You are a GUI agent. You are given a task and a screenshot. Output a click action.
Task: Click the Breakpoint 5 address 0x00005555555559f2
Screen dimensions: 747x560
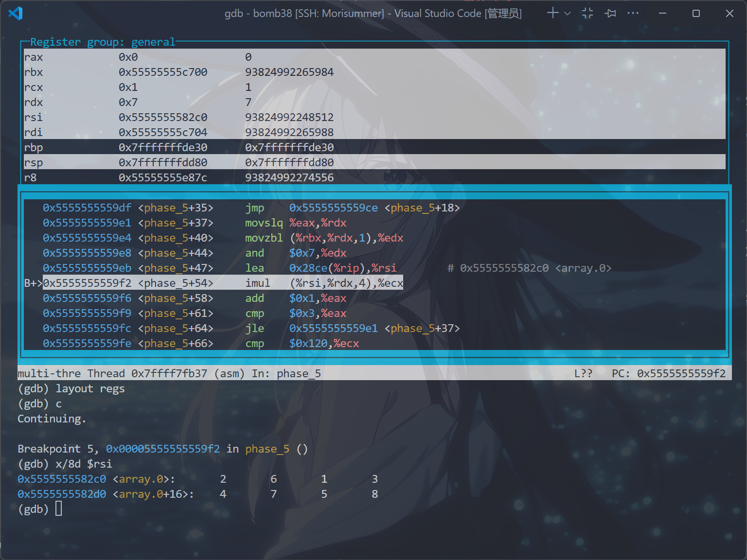click(x=162, y=449)
